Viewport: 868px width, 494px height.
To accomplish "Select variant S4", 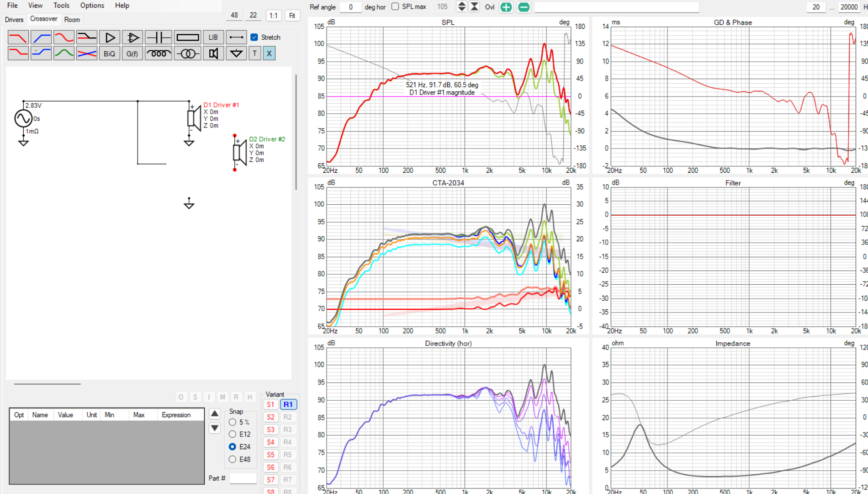I will point(270,442).
